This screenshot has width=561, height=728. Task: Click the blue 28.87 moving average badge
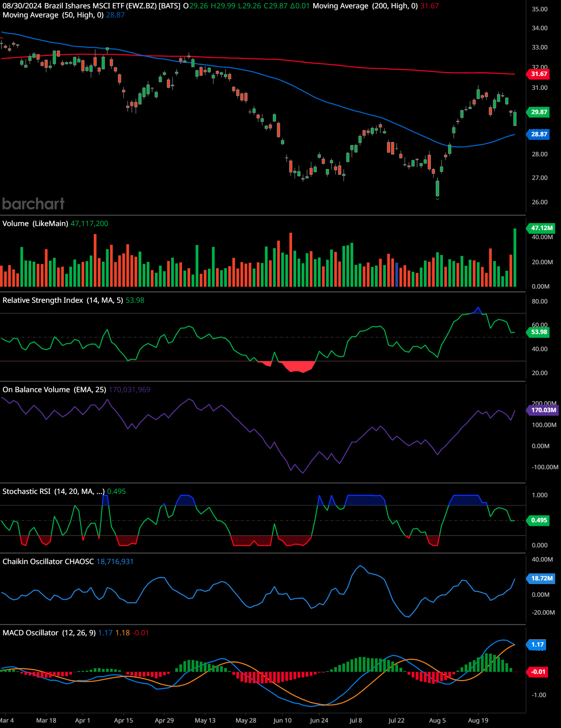pyautogui.click(x=538, y=134)
